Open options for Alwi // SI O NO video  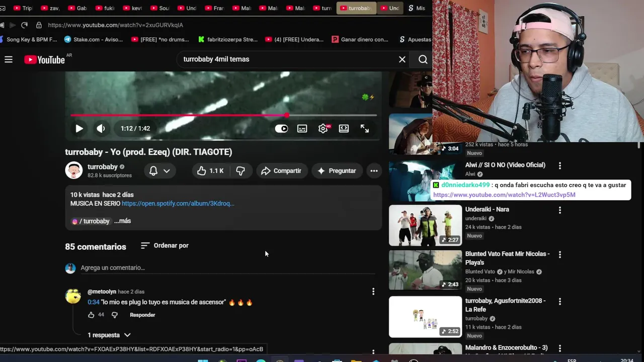559,165
